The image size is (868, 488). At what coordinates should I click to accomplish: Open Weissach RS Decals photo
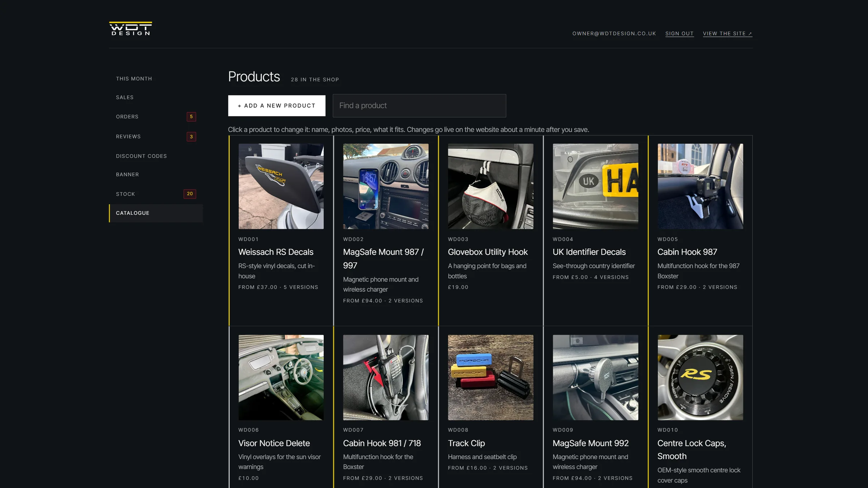coord(281,186)
